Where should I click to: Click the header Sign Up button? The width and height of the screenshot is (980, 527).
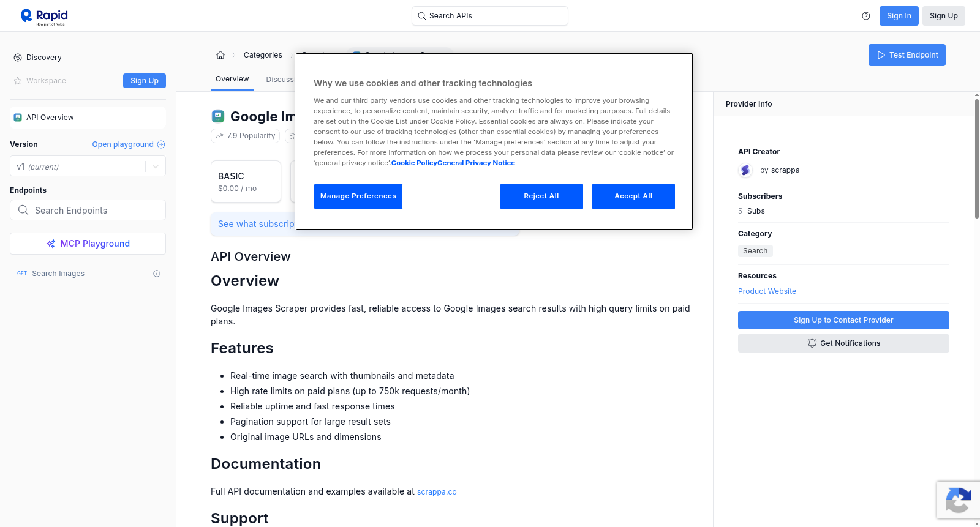(943, 16)
